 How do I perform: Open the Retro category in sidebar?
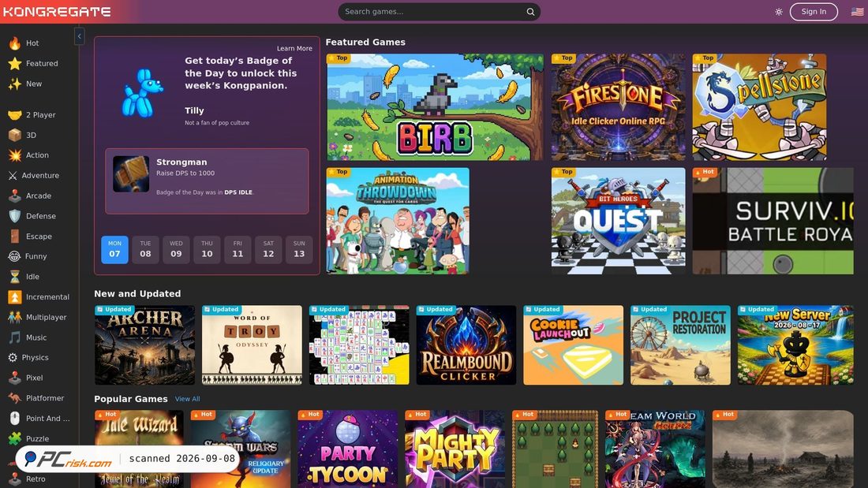coord(36,479)
